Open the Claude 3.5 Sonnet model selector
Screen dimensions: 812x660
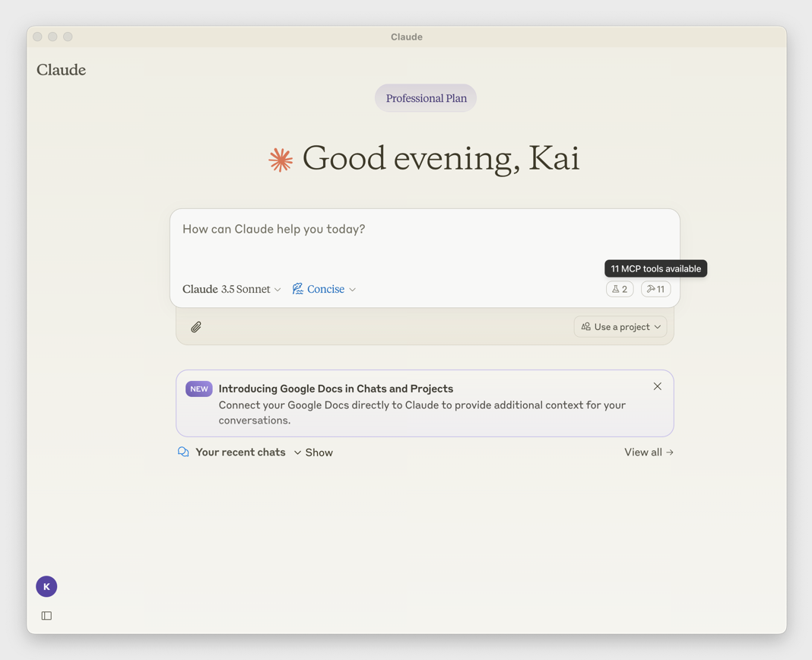click(x=231, y=289)
